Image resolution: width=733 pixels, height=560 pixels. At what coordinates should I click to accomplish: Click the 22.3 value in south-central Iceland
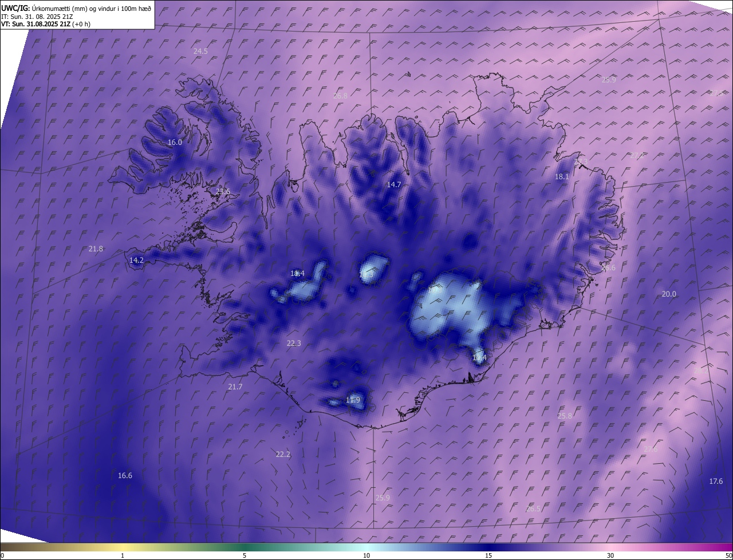294,343
